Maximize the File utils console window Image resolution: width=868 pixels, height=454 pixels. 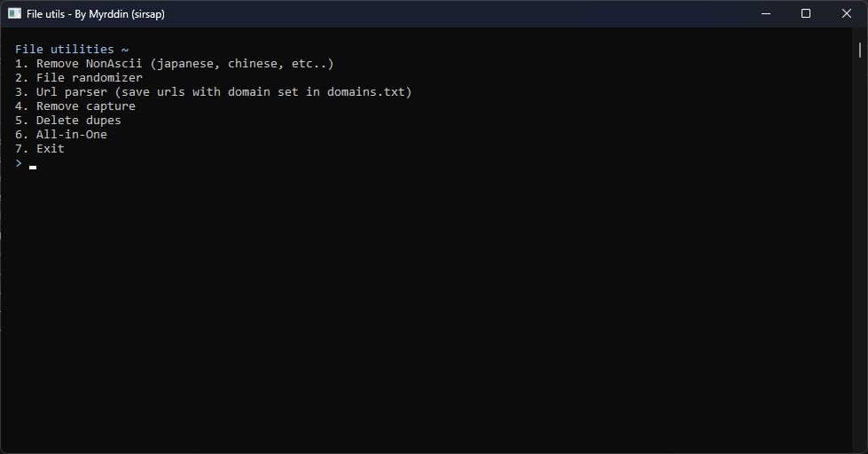pyautogui.click(x=806, y=13)
